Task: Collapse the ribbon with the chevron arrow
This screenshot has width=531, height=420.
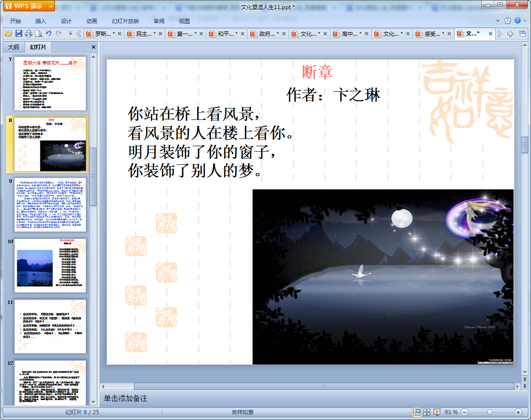Action: [497, 20]
